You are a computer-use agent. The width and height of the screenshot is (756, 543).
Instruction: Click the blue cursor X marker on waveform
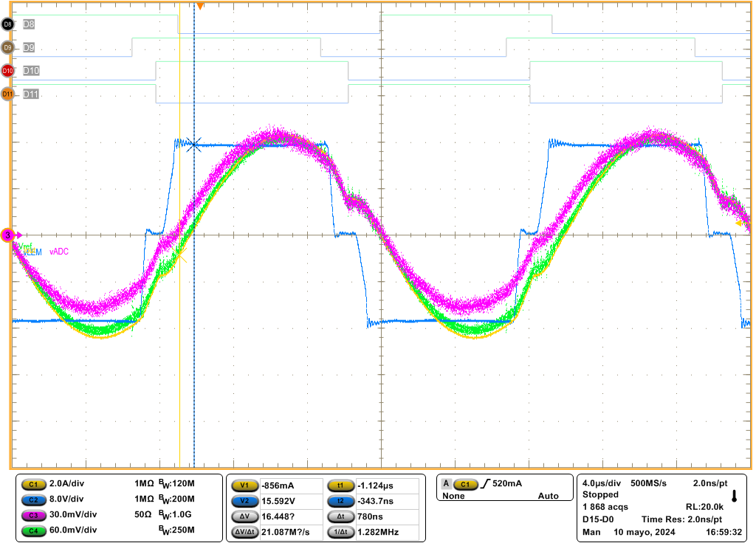point(194,145)
